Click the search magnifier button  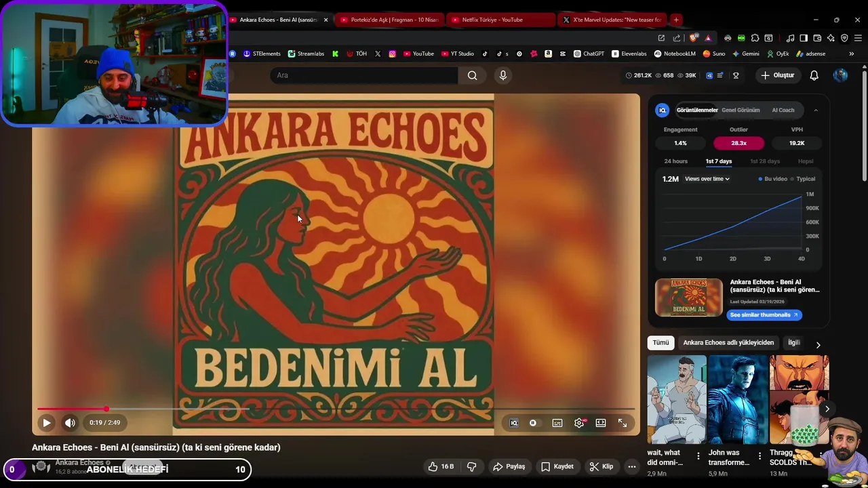coord(473,75)
